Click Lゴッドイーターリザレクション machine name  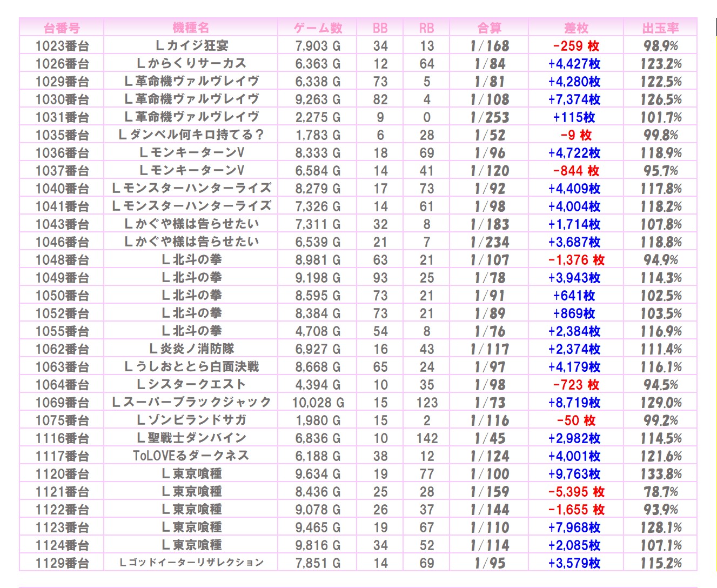(191, 563)
